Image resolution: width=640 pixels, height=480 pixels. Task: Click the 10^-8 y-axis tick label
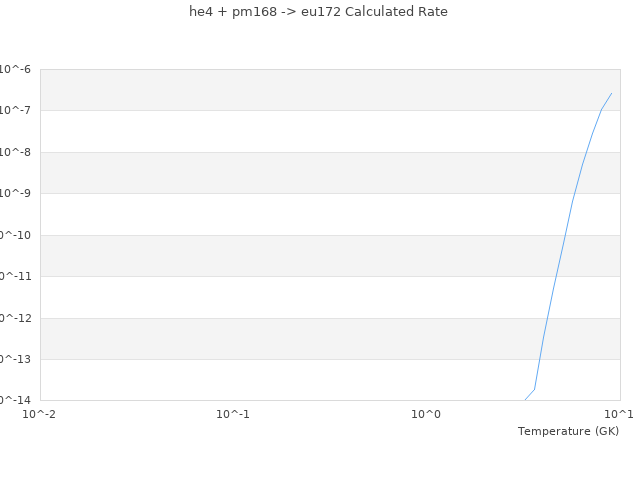tap(15, 152)
